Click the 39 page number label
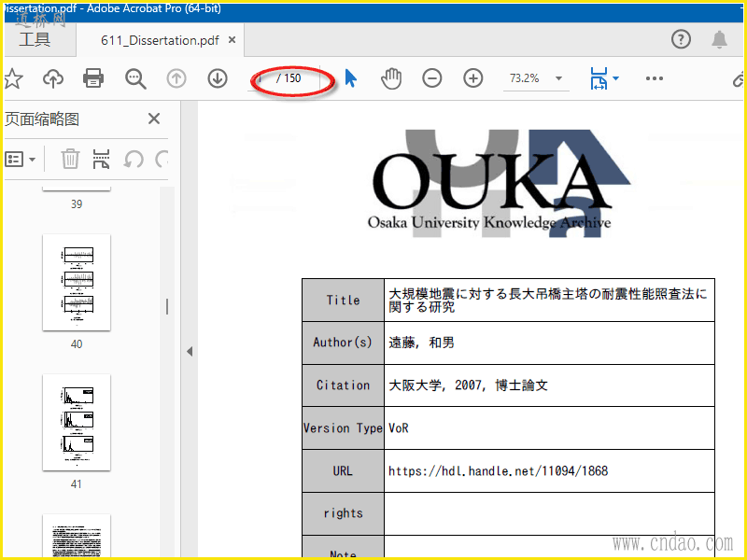747x560 pixels. [77, 204]
